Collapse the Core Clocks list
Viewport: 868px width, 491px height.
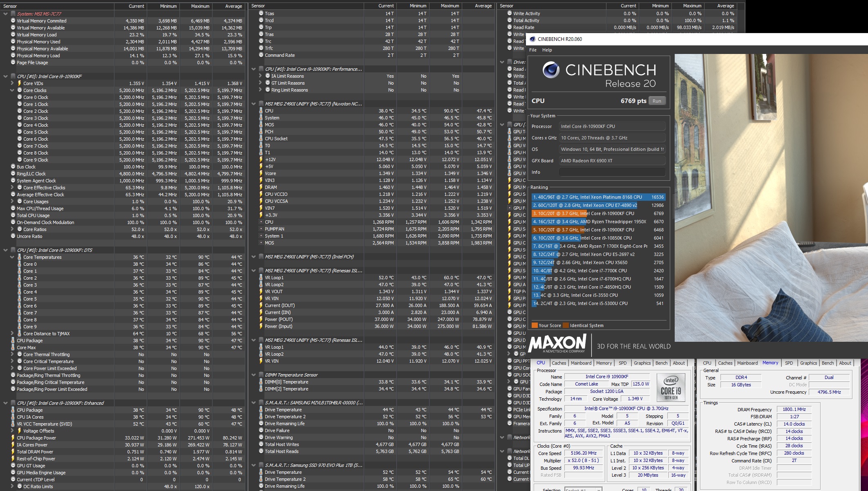12,90
